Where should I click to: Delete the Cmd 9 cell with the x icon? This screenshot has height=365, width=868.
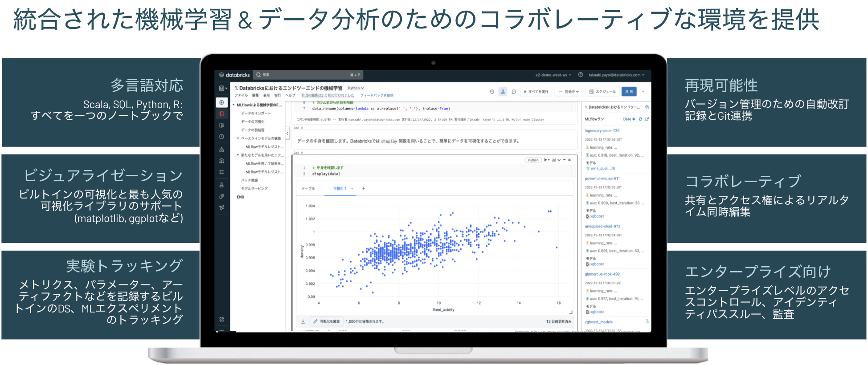click(x=569, y=160)
